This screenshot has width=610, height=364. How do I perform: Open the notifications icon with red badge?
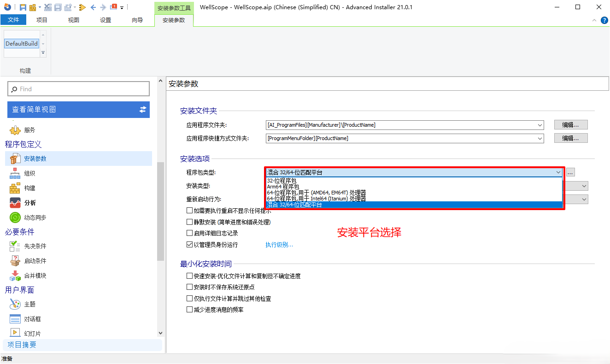(114, 7)
